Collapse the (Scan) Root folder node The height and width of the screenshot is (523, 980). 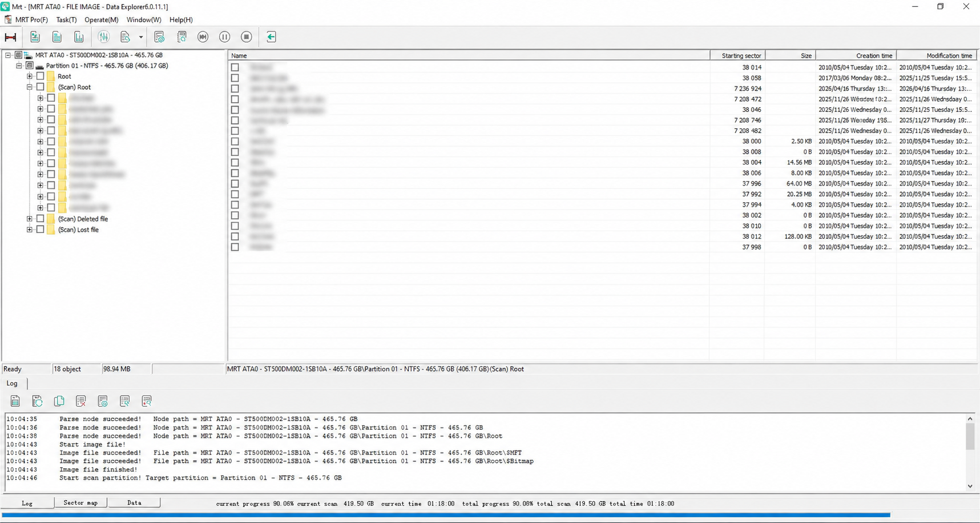[x=30, y=87]
